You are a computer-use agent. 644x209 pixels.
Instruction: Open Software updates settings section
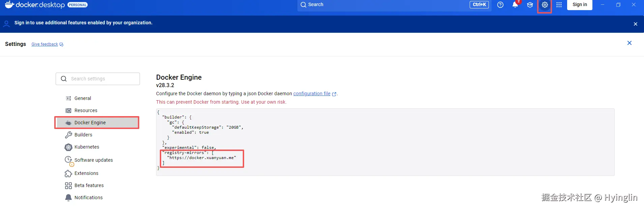click(x=98, y=160)
